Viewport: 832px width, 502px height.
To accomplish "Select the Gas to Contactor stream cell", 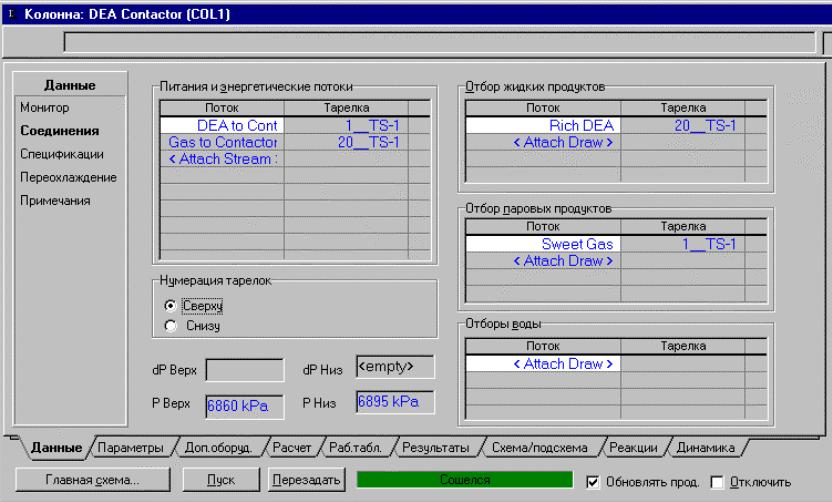I will click(222, 142).
